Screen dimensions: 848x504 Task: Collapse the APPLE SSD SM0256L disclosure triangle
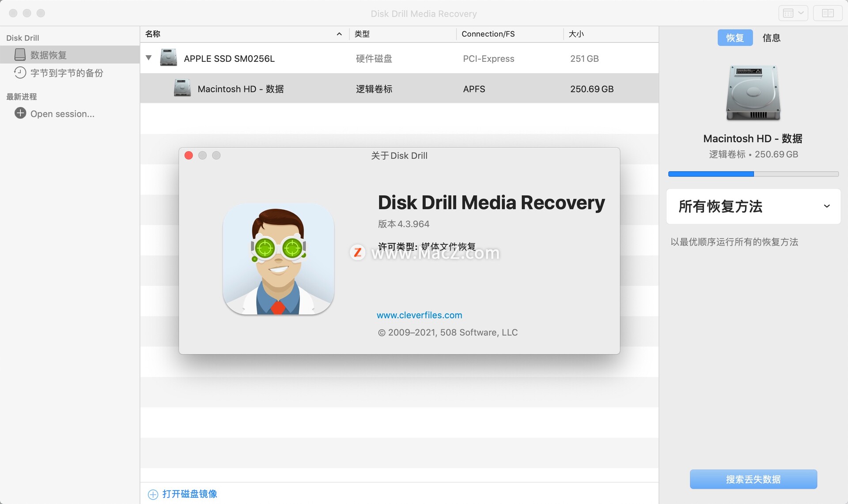point(149,58)
